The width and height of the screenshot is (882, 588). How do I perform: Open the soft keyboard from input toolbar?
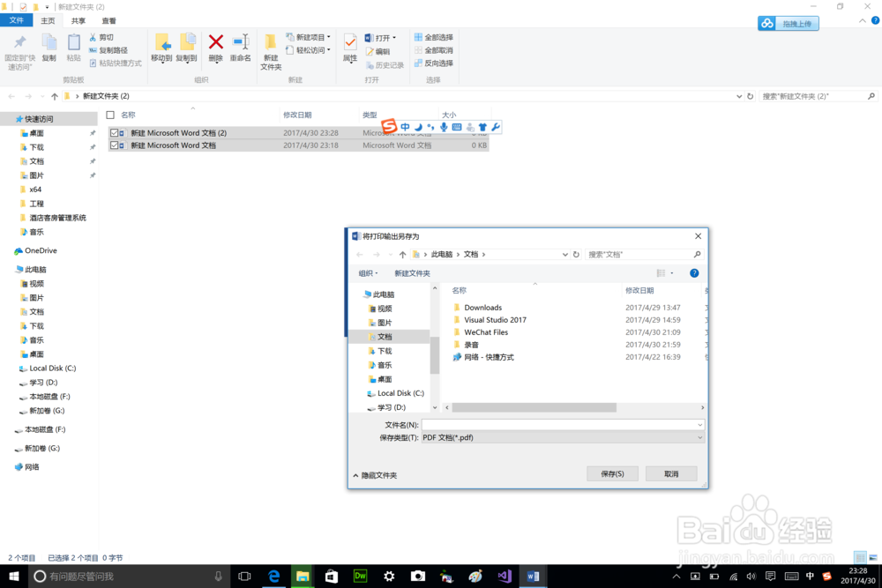tap(456, 126)
